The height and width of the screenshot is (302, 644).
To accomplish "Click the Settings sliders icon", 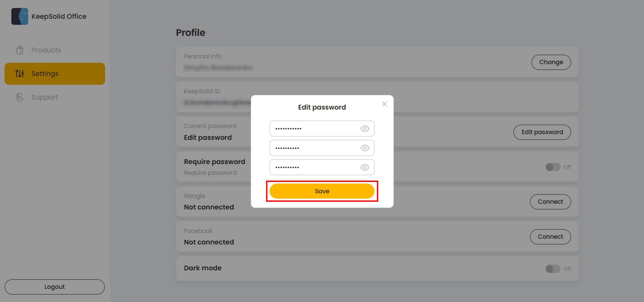I will (20, 74).
